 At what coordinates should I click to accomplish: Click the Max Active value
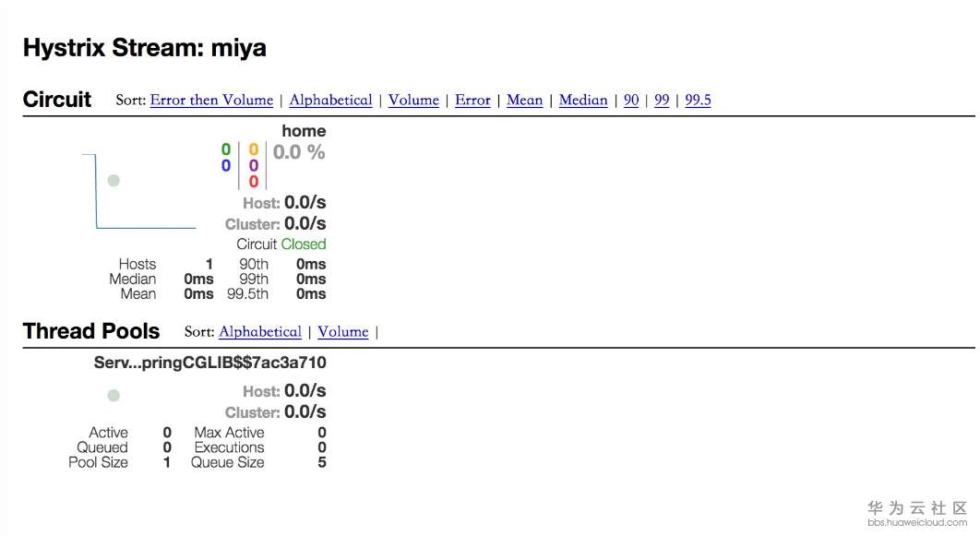(x=322, y=433)
